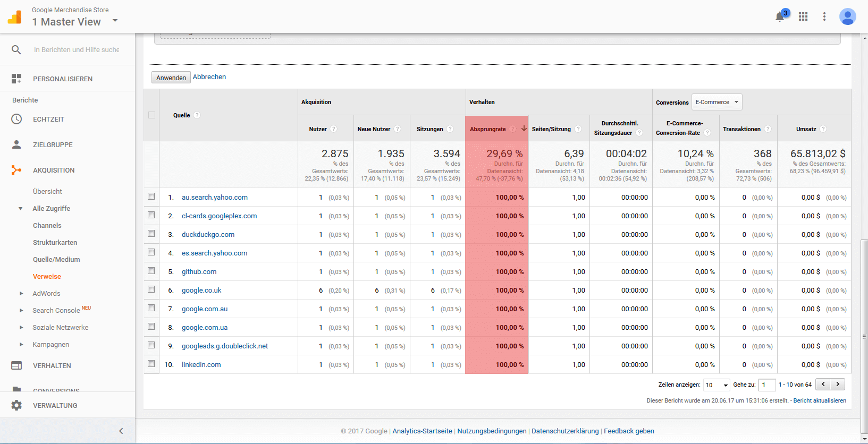Click the Anwenden button

[x=171, y=78]
